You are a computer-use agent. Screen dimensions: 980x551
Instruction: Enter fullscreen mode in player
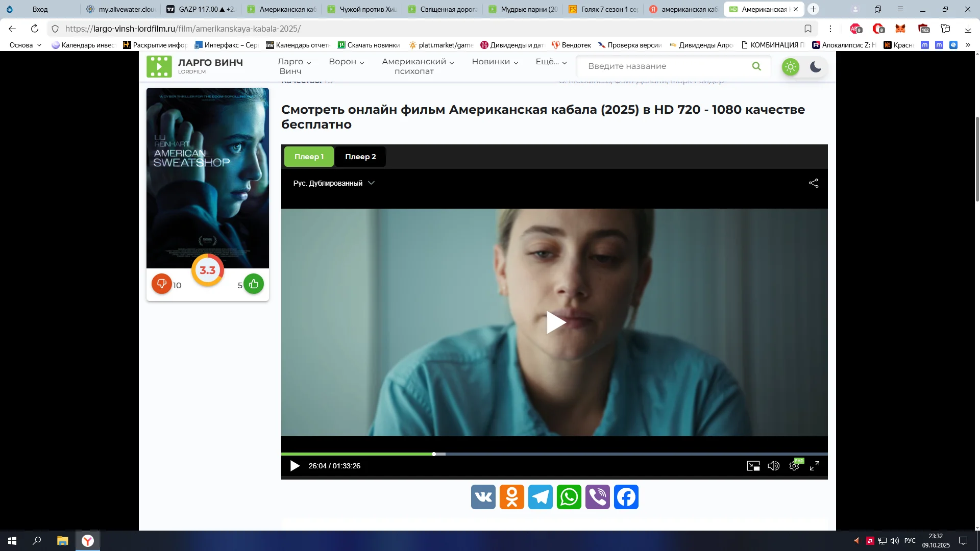(x=815, y=466)
